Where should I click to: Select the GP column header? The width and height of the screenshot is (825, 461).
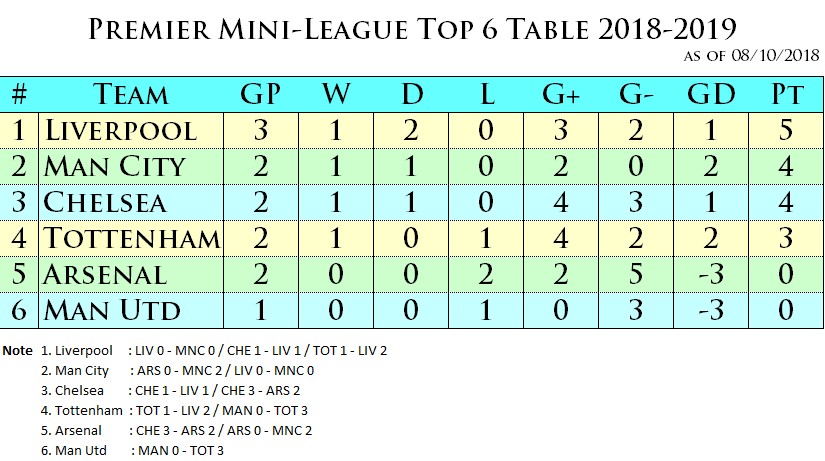pos(260,95)
